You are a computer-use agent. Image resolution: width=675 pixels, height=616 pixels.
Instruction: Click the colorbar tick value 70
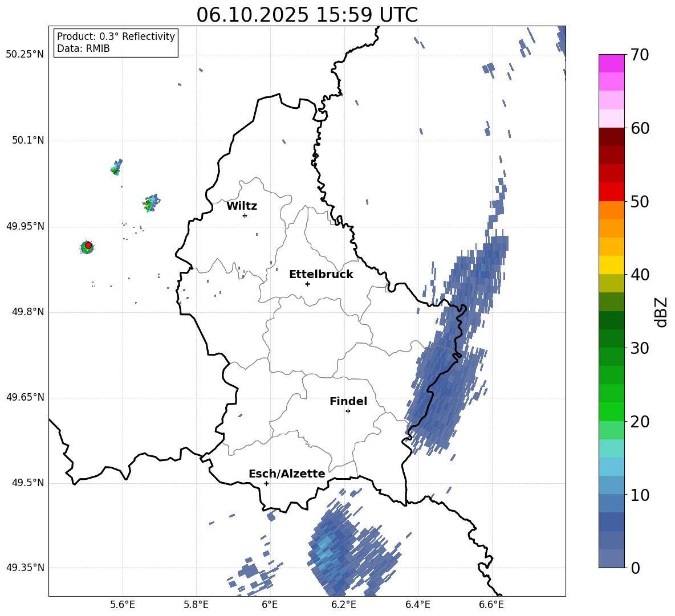click(640, 55)
